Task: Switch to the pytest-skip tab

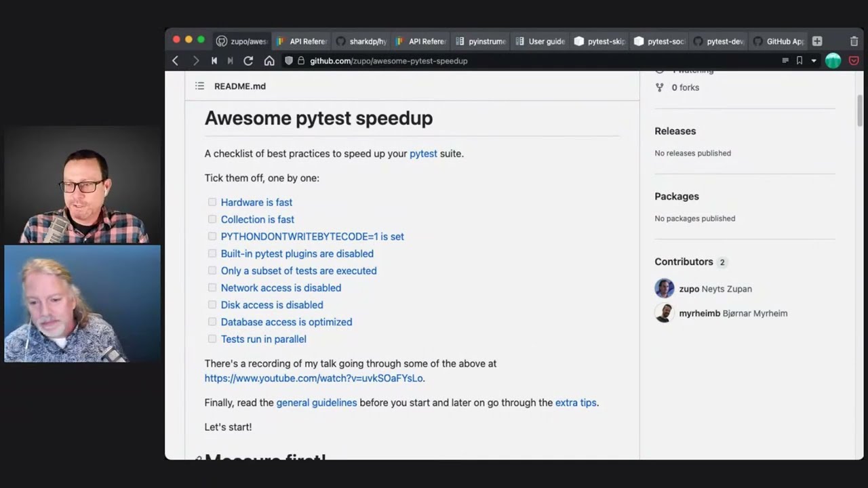Action: pyautogui.click(x=600, y=41)
